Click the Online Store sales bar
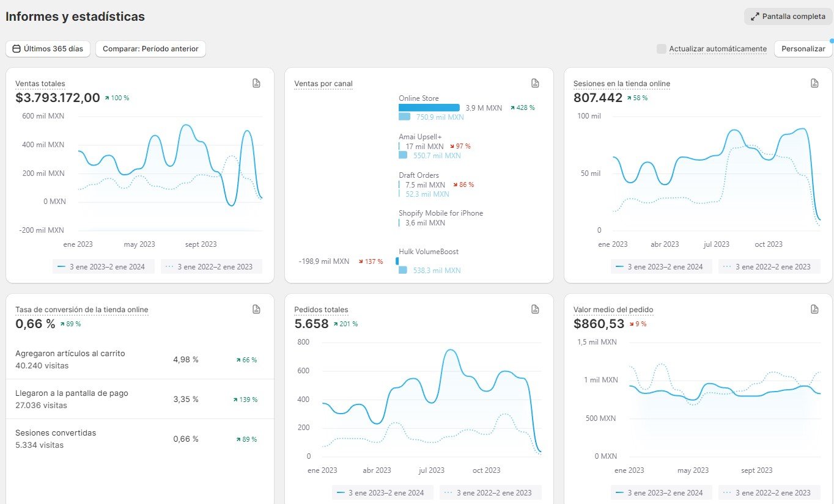The width and height of the screenshot is (834, 504). 429,108
